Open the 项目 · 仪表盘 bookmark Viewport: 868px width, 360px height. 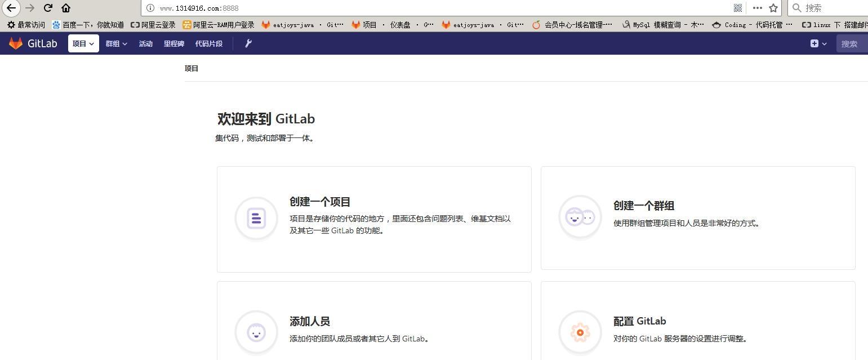coord(393,25)
